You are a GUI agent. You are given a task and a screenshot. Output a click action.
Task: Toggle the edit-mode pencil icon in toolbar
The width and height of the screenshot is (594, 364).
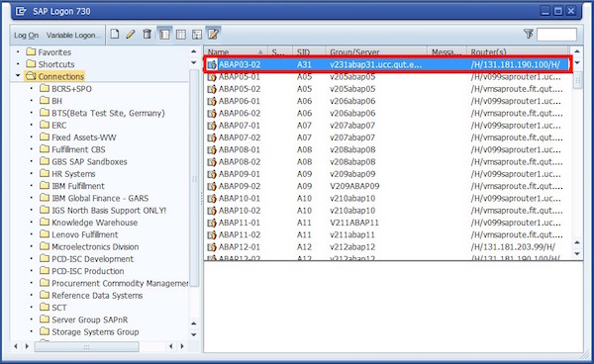213,35
